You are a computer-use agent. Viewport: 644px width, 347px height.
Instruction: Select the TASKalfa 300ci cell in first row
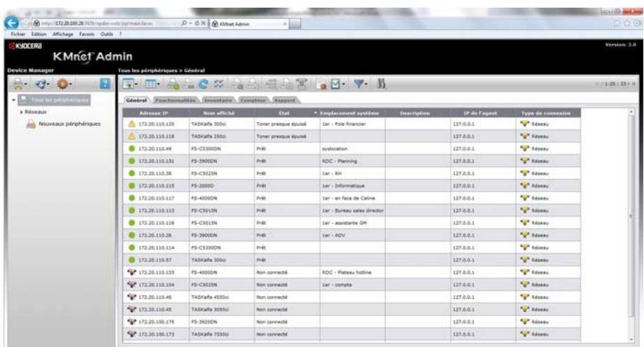[221, 124]
